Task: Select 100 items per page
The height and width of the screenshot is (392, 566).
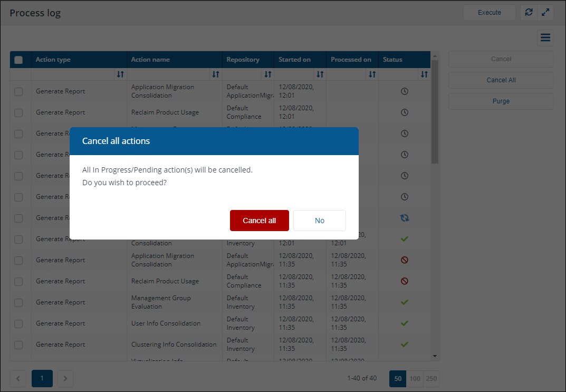Action: click(415, 378)
